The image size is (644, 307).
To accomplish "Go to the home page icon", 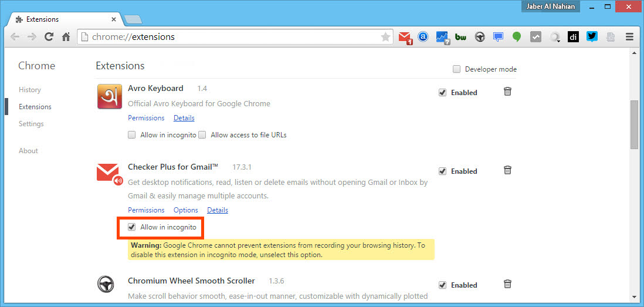I will point(66,37).
